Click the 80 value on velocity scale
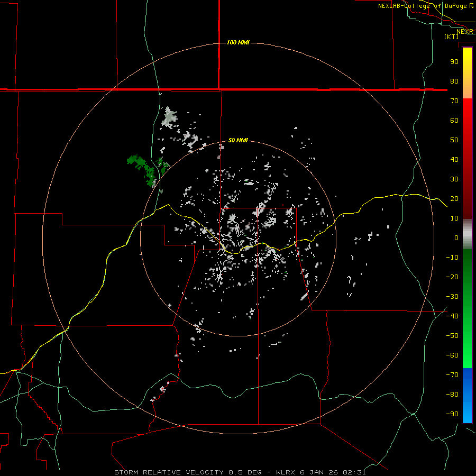476x476 pixels. coord(454,81)
